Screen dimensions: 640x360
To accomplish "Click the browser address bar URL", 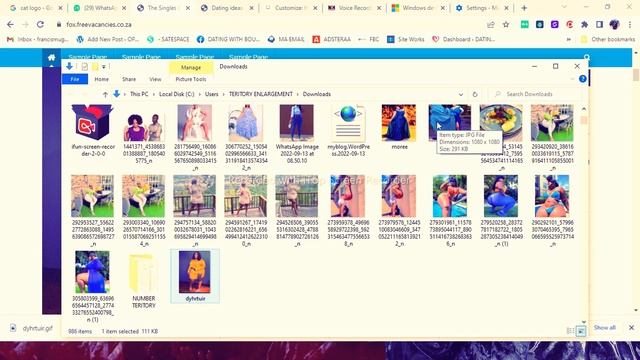I will tap(99, 24).
